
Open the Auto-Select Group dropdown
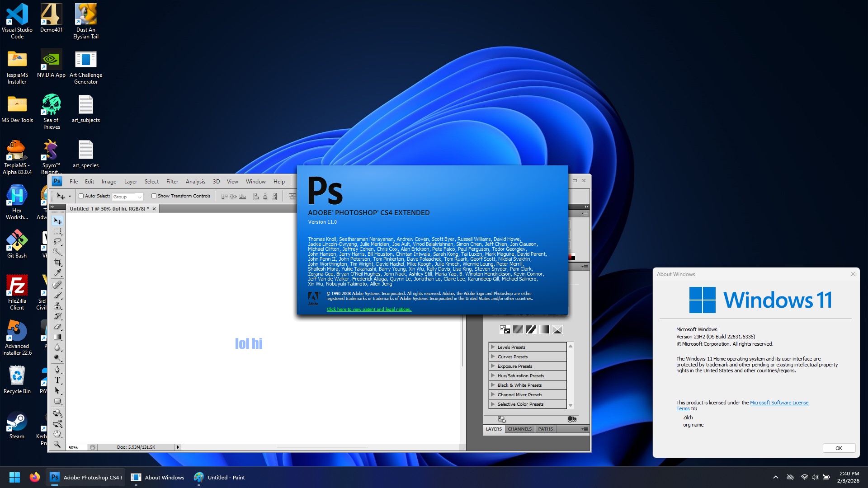tap(139, 197)
